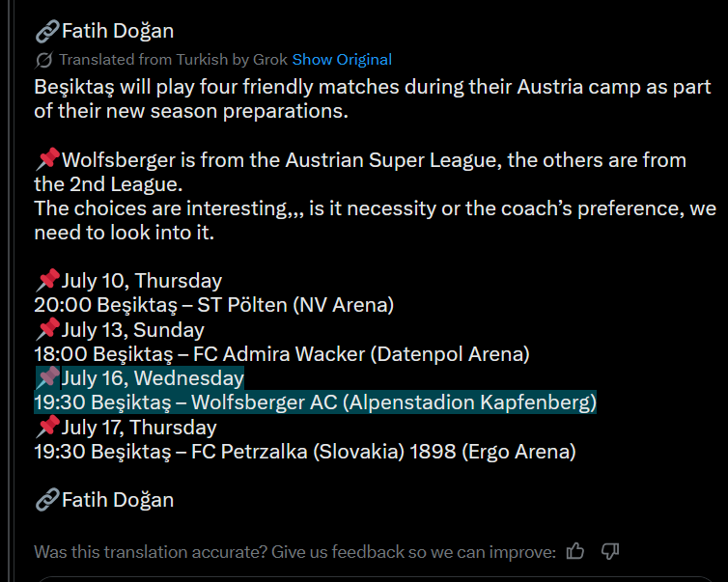Viewport: 728px width, 582px height.
Task: Rate the translation with thumbs up
Action: [576, 551]
